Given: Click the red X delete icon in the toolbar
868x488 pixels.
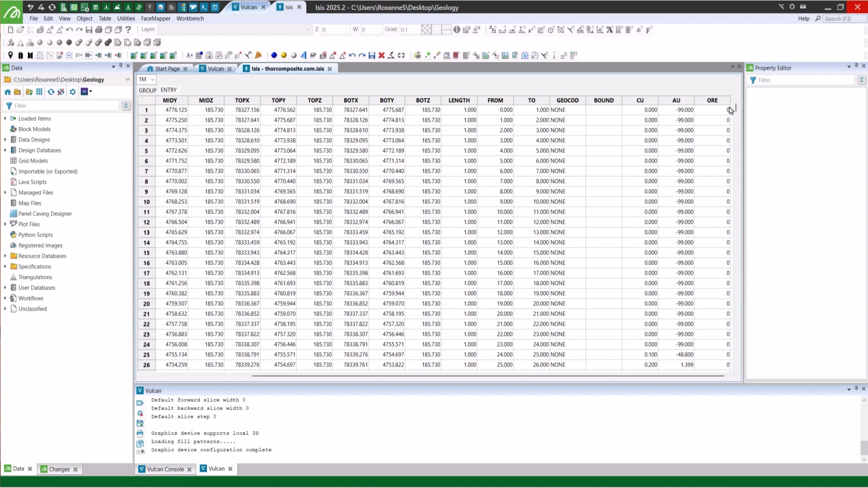Looking at the screenshot, I should click(382, 55).
